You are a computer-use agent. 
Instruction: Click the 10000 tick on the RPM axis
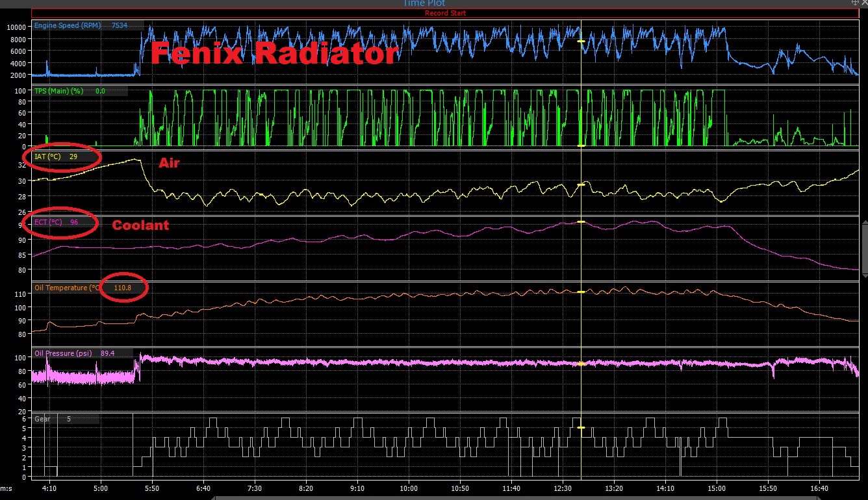pos(16,27)
